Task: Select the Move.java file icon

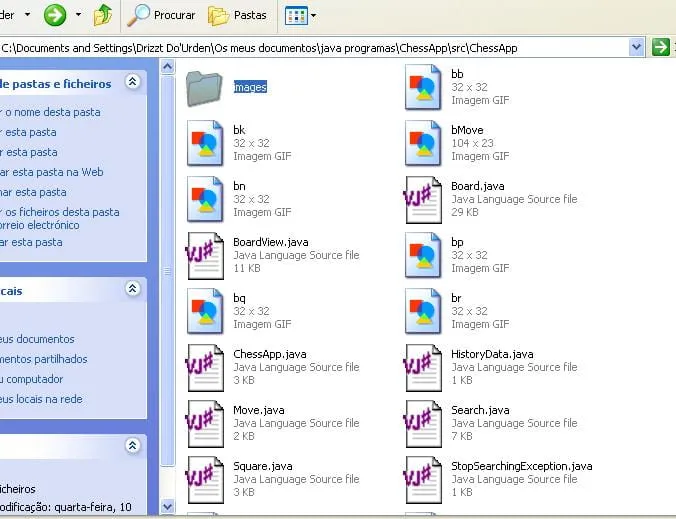Action: coord(205,424)
